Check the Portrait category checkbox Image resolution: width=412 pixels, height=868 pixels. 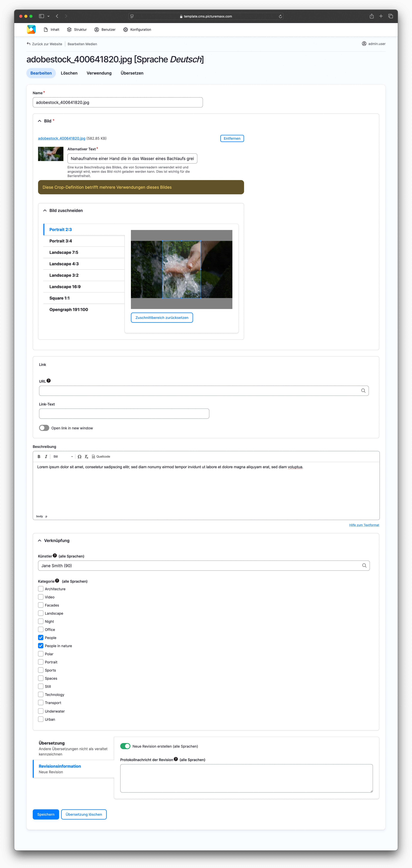[41, 662]
